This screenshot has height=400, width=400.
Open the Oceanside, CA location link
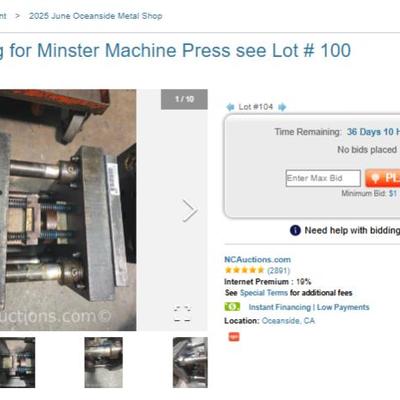(288, 321)
